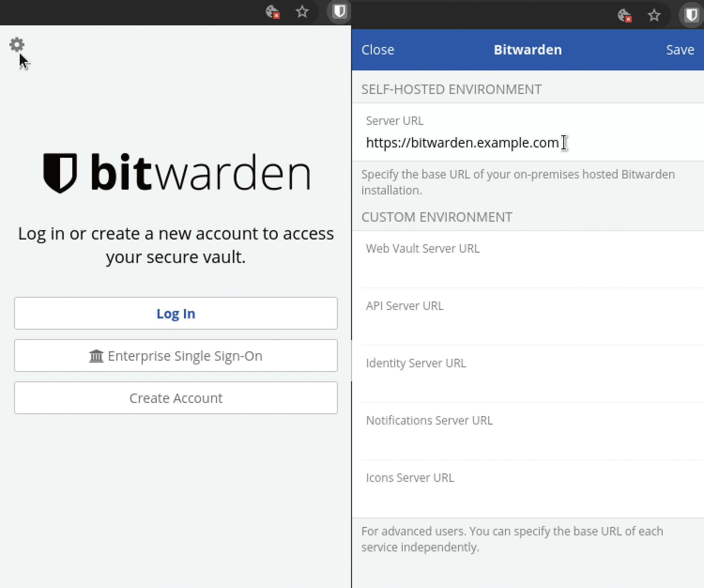Click Bitwarden shield extension icon in right toolbar
The image size is (704, 588).
(691, 15)
